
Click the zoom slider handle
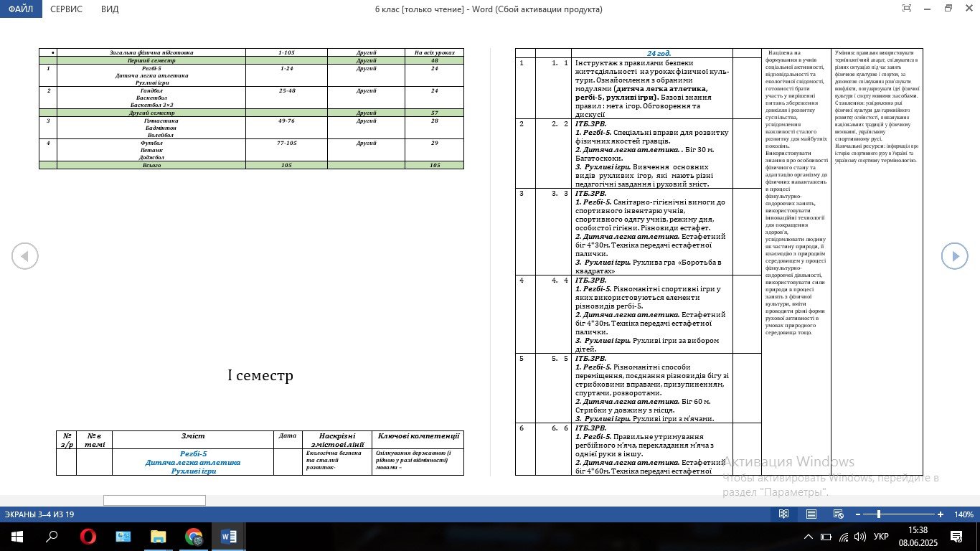click(879, 514)
